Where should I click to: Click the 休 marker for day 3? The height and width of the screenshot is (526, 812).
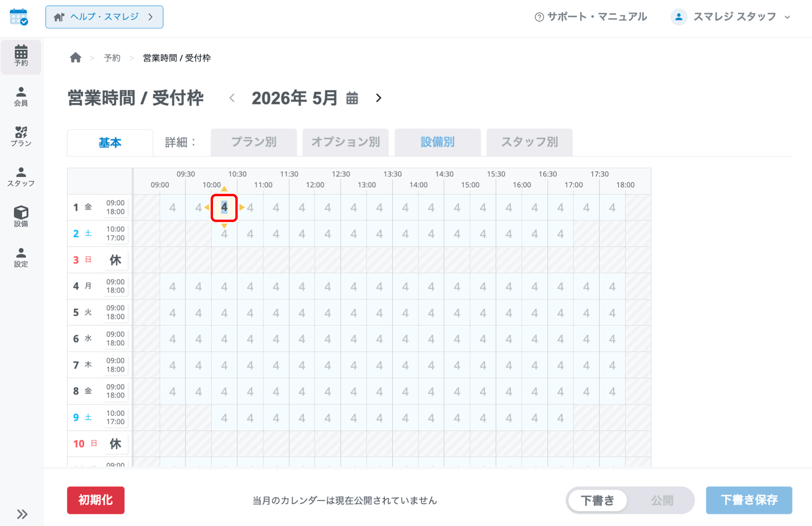[115, 260]
